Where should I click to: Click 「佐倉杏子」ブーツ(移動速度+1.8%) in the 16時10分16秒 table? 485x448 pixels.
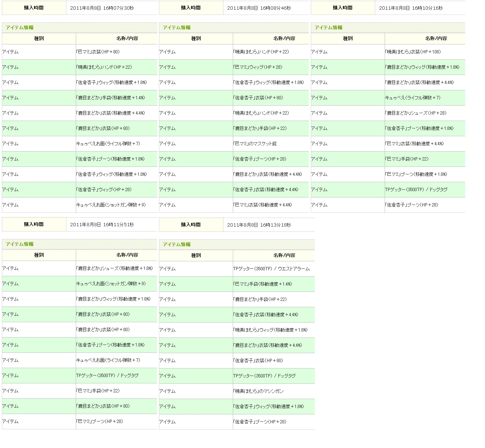419,128
